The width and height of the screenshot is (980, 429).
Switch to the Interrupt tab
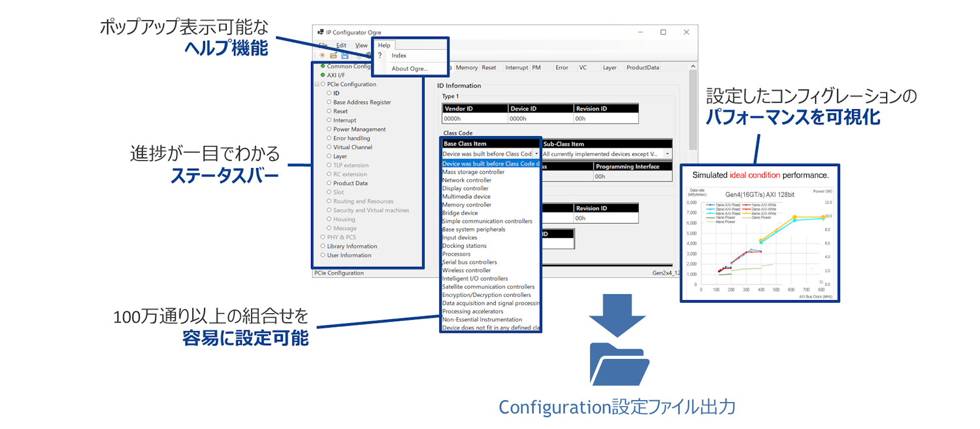516,67
